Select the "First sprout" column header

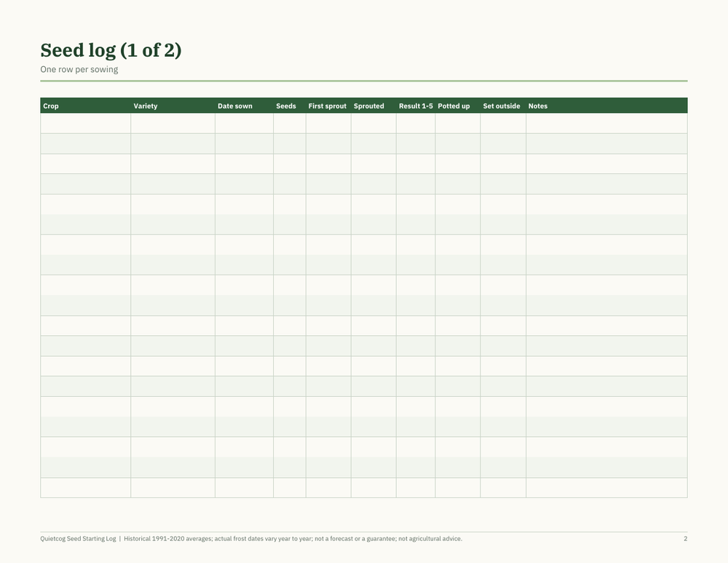pos(328,106)
